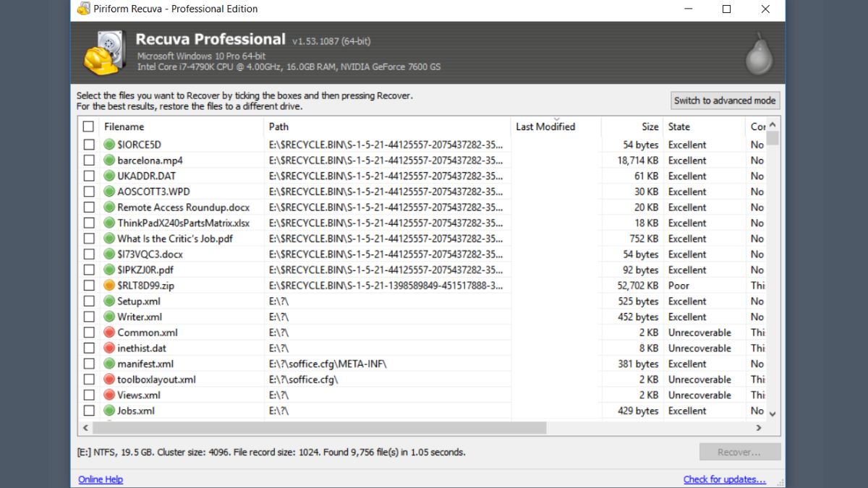
Task: Click green dot for What Is the Critic's Job.pdf
Action: 110,239
